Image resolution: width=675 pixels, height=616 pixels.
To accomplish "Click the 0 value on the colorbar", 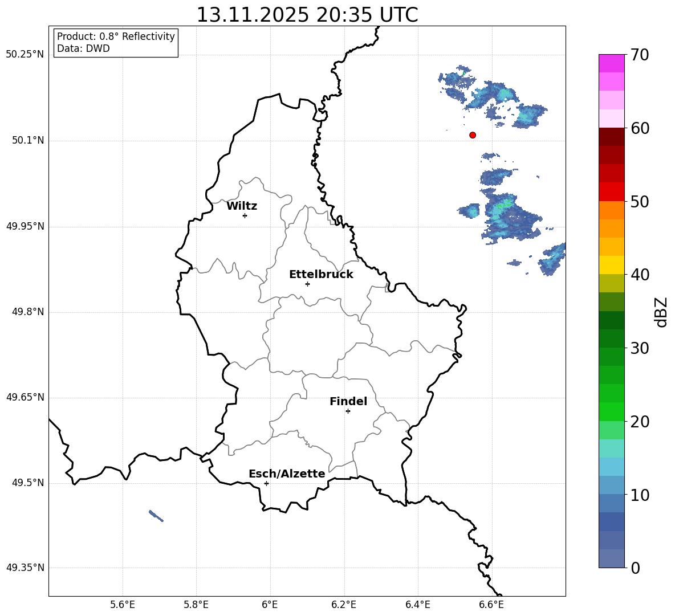I will [636, 568].
